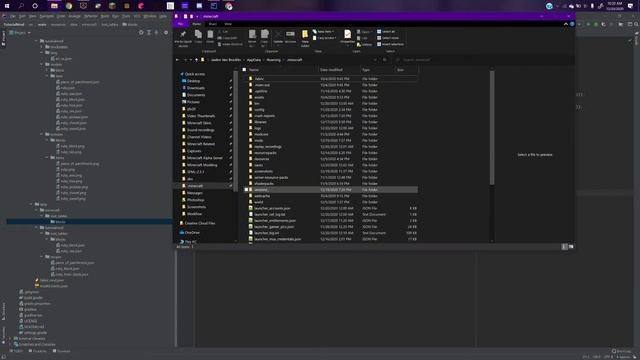Switch to details view icon in status bar

pos(564,247)
